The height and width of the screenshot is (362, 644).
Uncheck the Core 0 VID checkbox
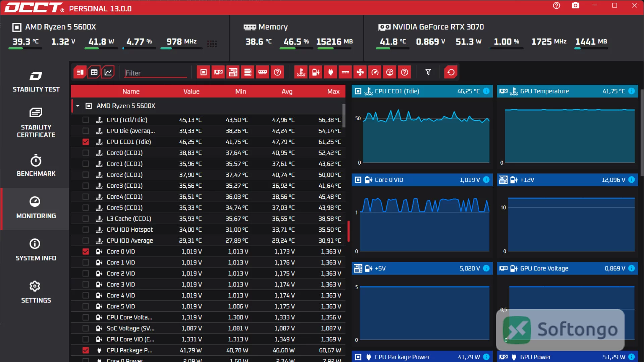coord(86,251)
